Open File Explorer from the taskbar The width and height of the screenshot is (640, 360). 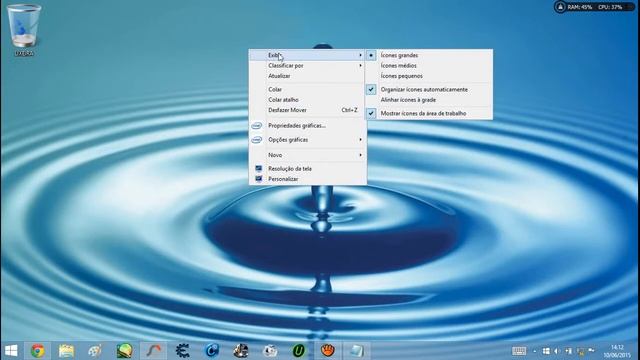[66, 351]
